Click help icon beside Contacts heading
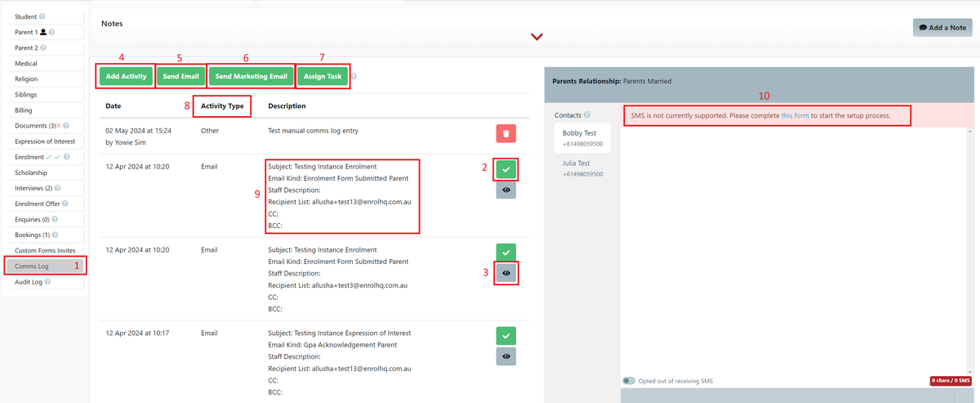The height and width of the screenshot is (403, 980). click(587, 115)
